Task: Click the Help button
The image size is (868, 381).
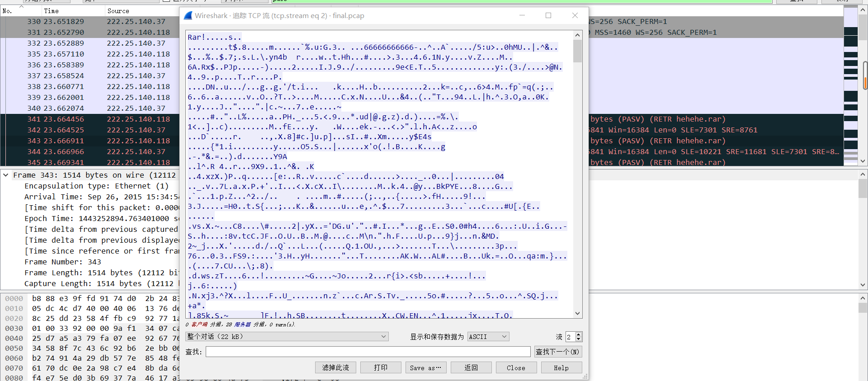Action: click(x=561, y=367)
